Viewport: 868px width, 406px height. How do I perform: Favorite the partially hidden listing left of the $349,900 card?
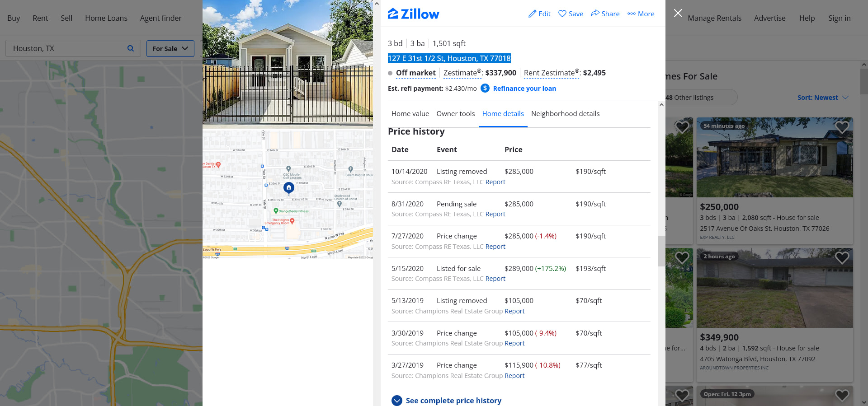[682, 258]
